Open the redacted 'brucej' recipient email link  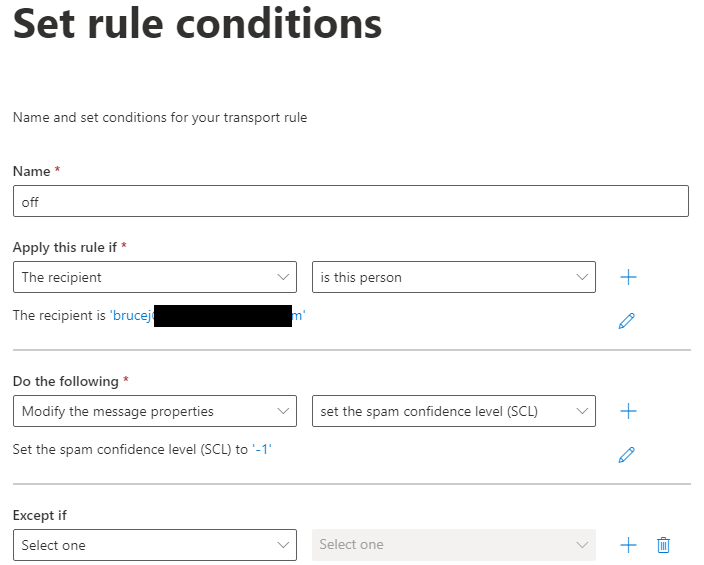207,315
